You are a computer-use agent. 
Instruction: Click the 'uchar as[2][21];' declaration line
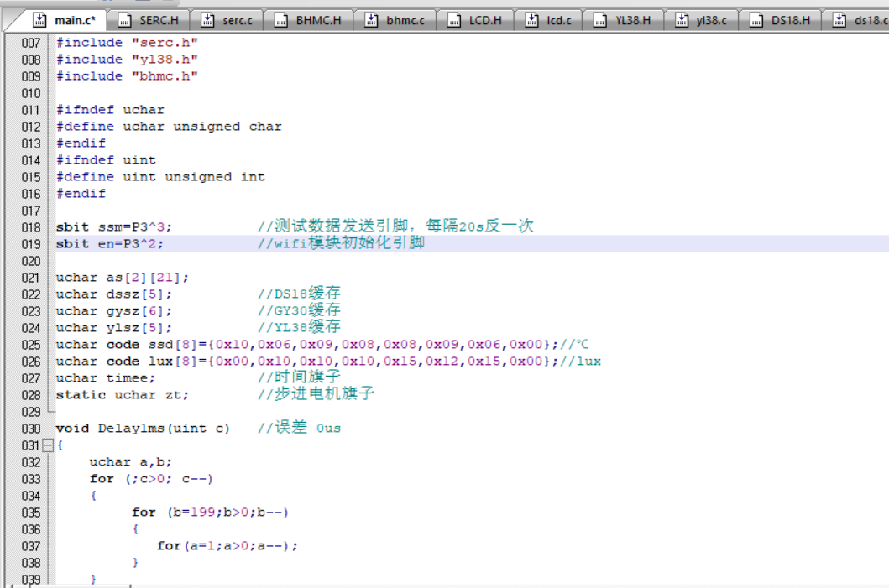tap(123, 278)
